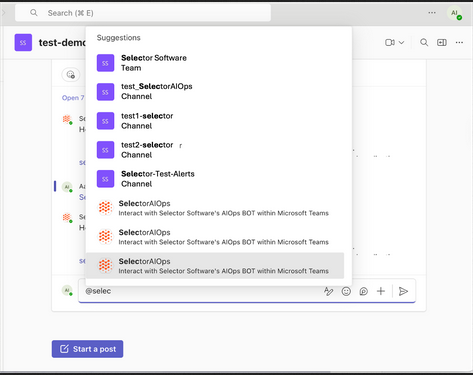This screenshot has height=375, width=473.
Task: Open the emoji picker smiley icon
Action: (x=346, y=291)
